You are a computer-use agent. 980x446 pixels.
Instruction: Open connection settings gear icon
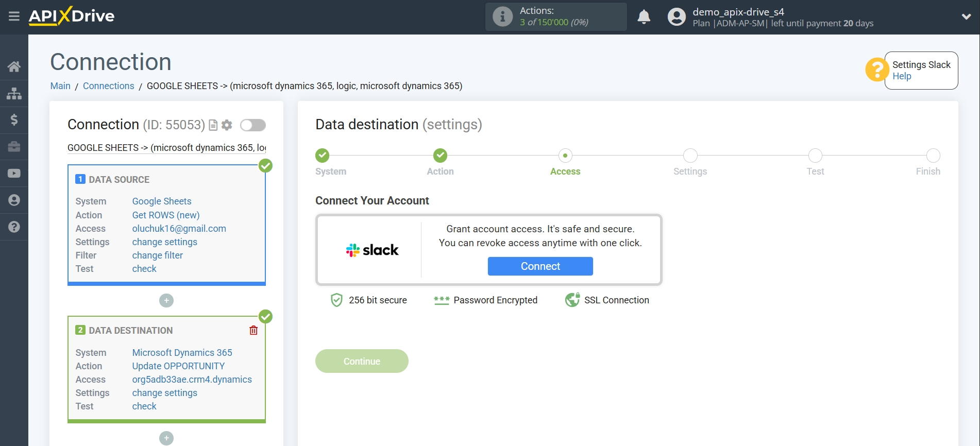click(x=227, y=125)
